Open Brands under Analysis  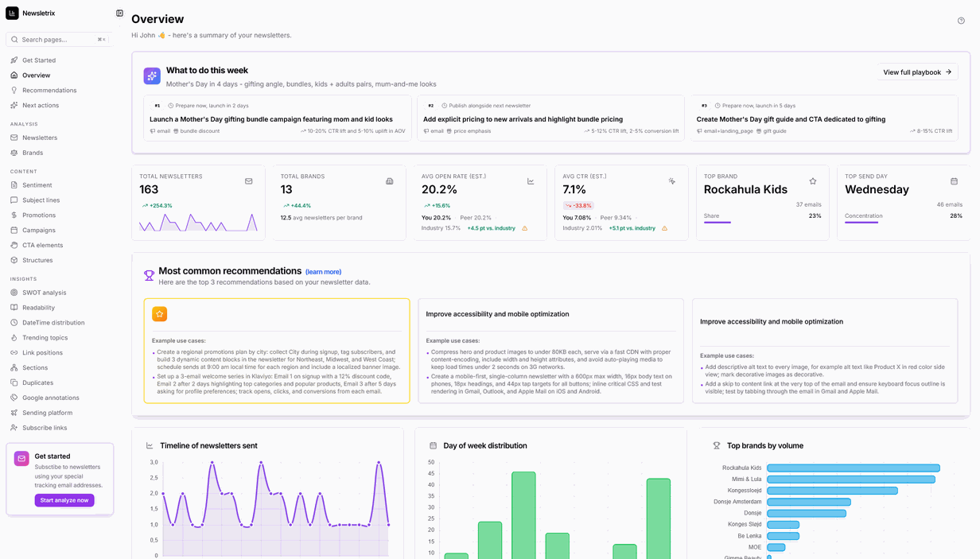(33, 153)
